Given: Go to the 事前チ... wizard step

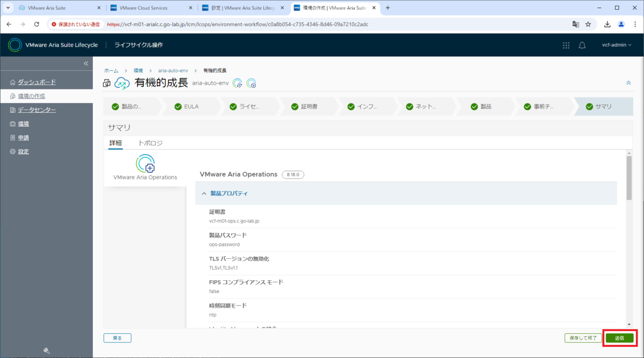Looking at the screenshot, I should click(545, 107).
